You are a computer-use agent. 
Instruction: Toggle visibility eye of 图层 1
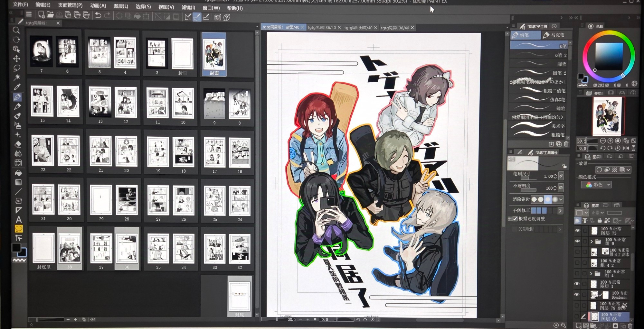[577, 284]
